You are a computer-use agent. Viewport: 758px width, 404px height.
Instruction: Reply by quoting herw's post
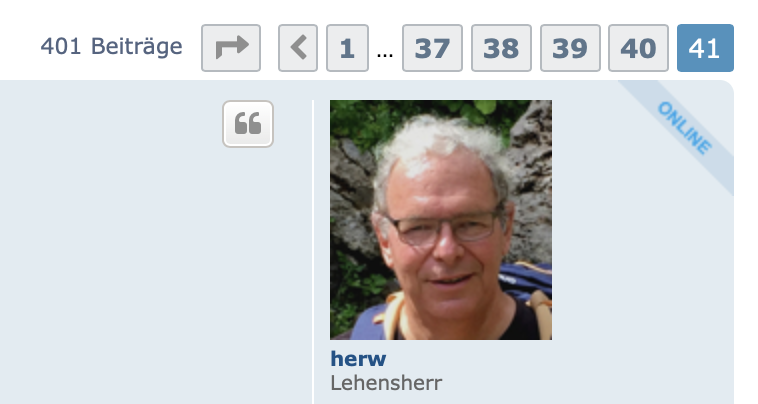click(x=248, y=124)
